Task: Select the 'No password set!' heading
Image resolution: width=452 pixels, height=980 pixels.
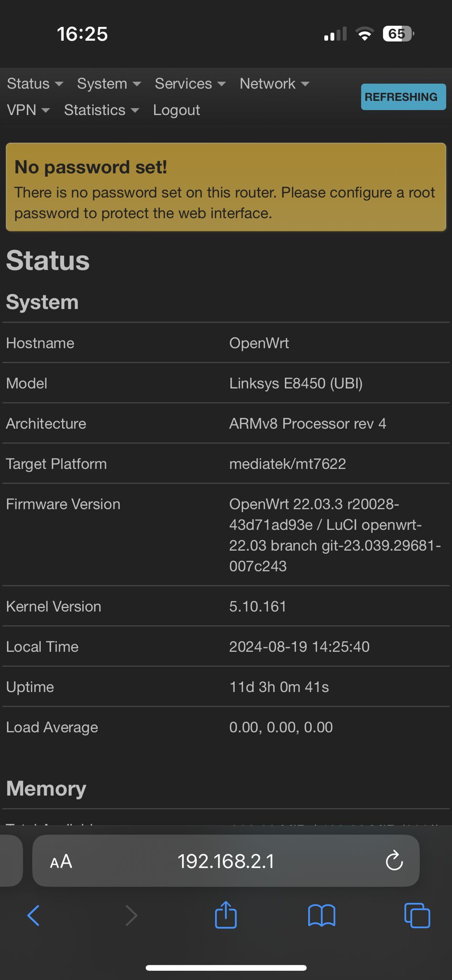Action: (x=91, y=167)
